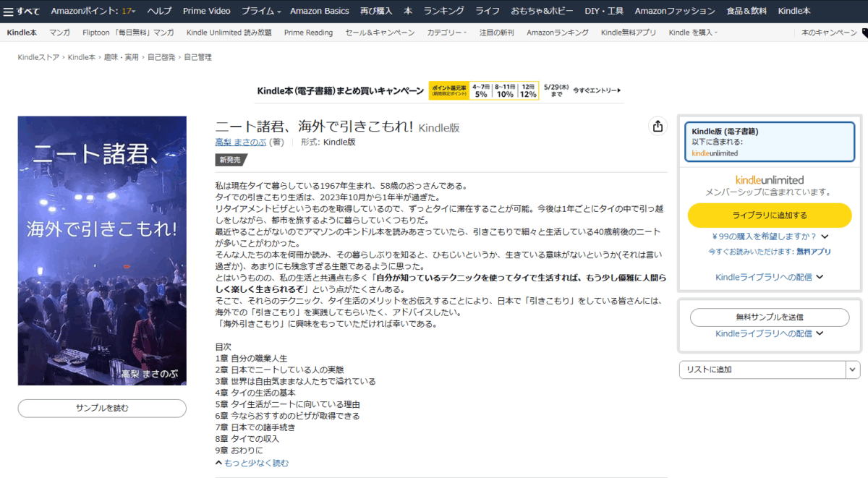Screen dimensions: 868x478
Task: Click Kindleストア breadcrumb link
Action: coord(39,57)
